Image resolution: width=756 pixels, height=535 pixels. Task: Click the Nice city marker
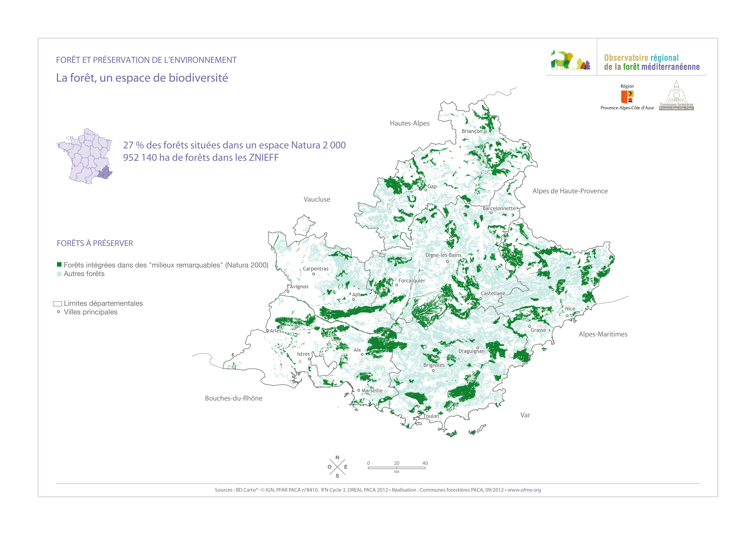(x=567, y=316)
